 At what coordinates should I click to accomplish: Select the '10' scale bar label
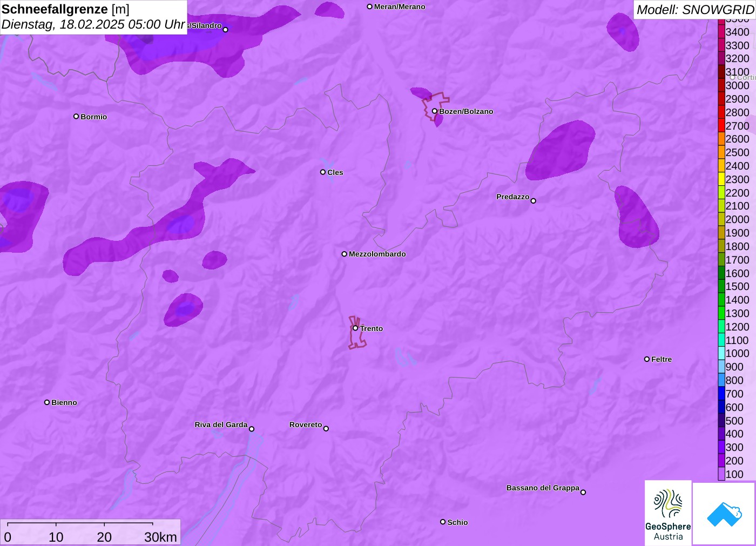[56, 537]
